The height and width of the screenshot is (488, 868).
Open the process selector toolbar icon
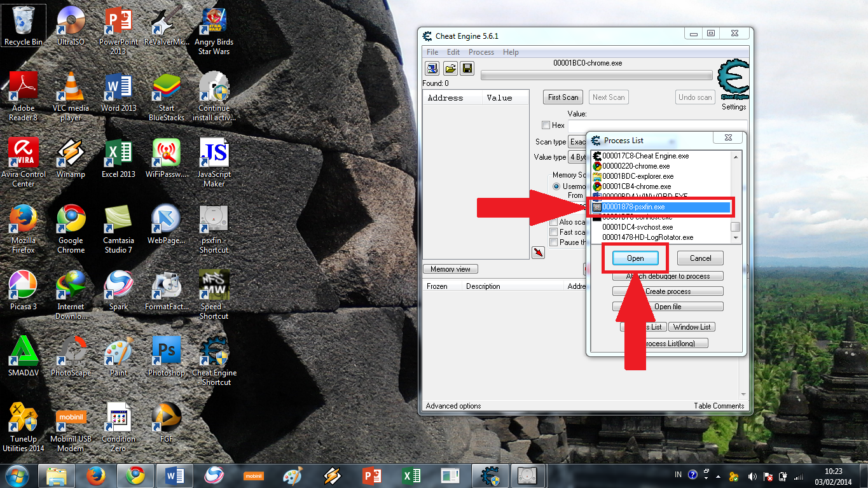432,69
